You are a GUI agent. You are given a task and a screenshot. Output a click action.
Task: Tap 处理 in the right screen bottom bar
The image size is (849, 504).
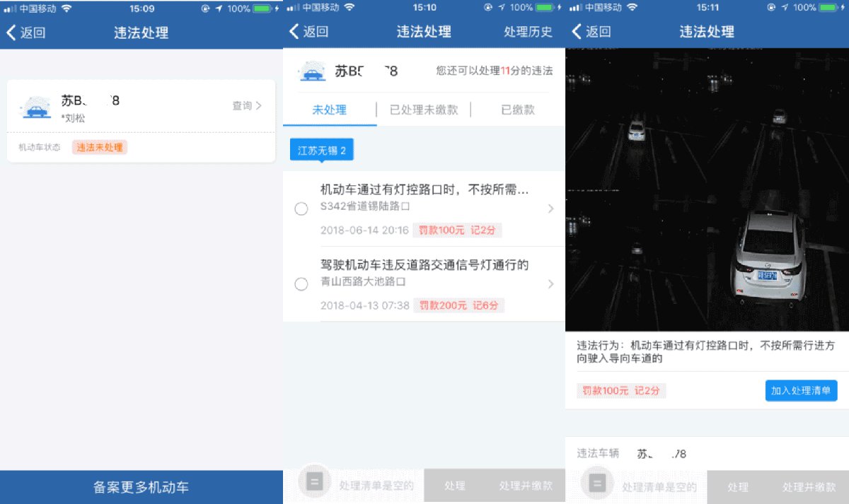tap(738, 487)
